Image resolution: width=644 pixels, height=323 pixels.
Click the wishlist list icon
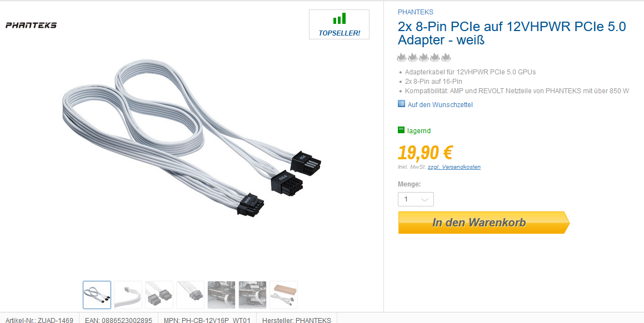[402, 104]
